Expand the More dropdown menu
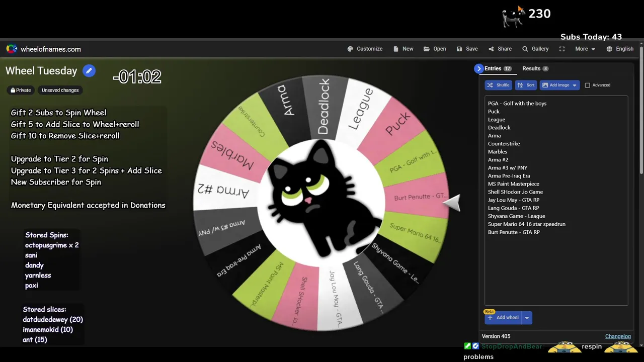 [x=585, y=49]
